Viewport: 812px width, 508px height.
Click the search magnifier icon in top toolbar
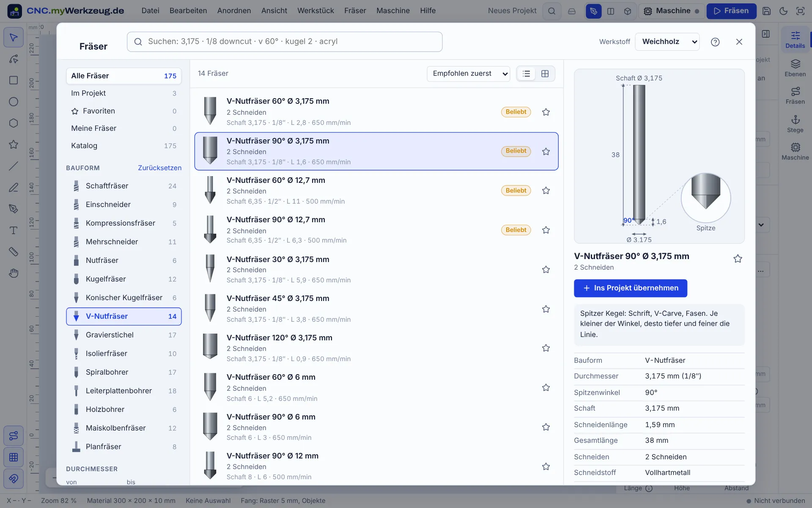pos(551,11)
